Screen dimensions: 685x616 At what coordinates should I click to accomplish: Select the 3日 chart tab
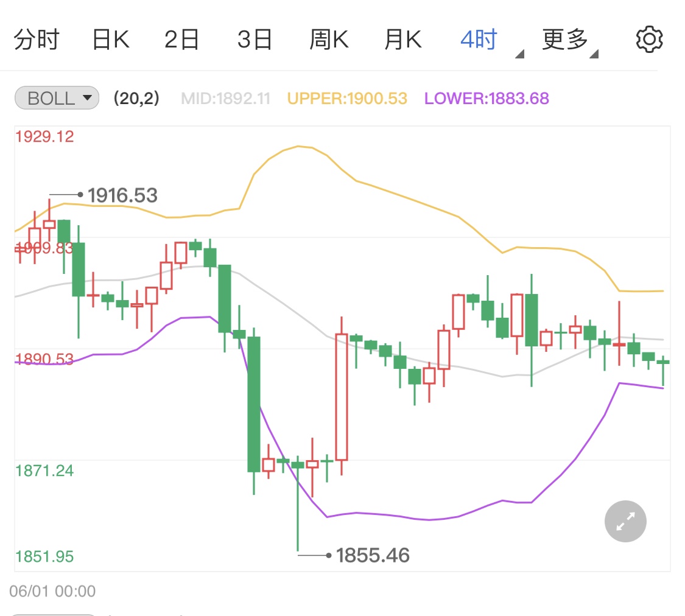pos(255,40)
